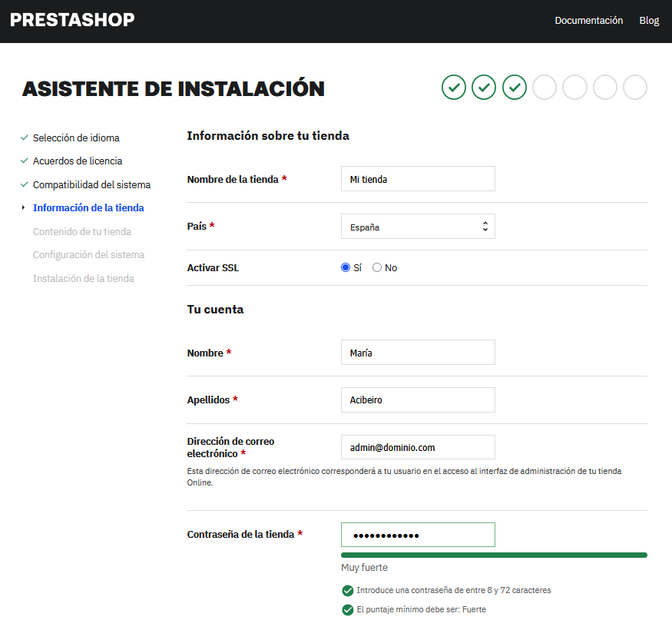This screenshot has width=672, height=620.
Task: Select Configuración del sistema step
Action: click(89, 255)
